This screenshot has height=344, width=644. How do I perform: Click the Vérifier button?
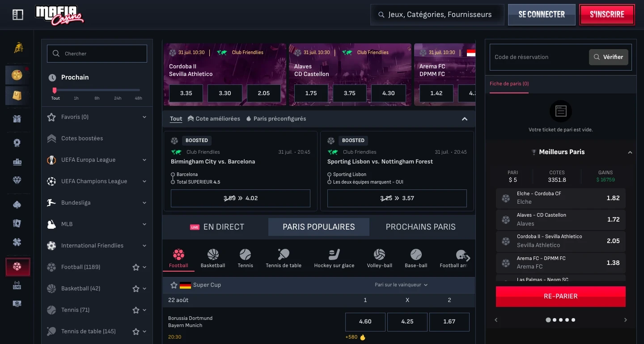[609, 57]
